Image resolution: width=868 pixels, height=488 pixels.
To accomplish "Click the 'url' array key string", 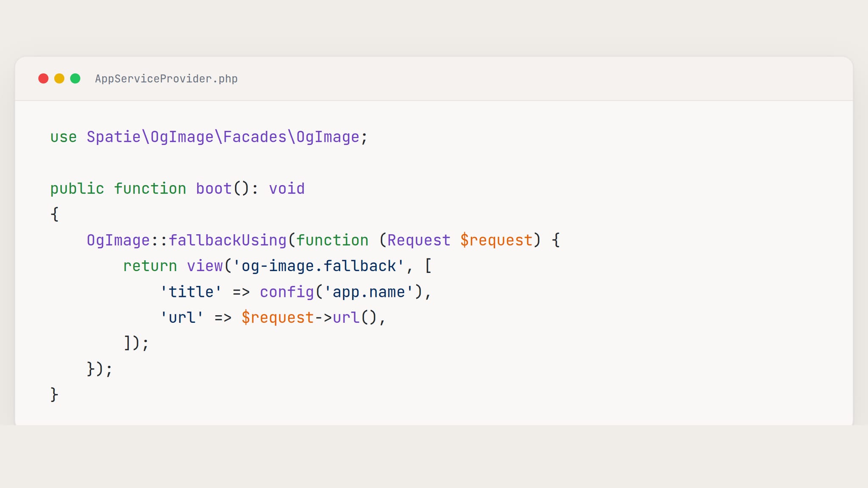I will pos(182,318).
